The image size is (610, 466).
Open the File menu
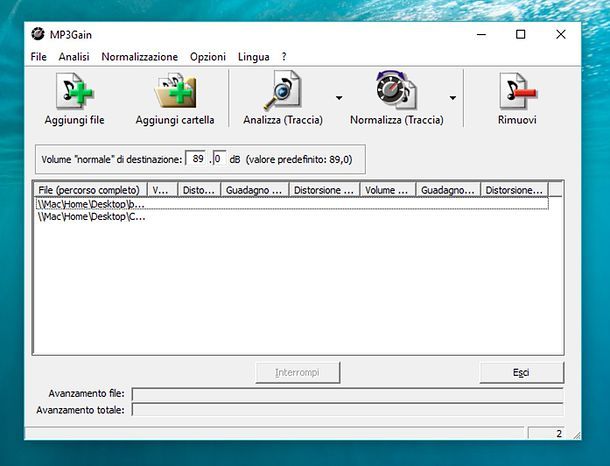39,57
